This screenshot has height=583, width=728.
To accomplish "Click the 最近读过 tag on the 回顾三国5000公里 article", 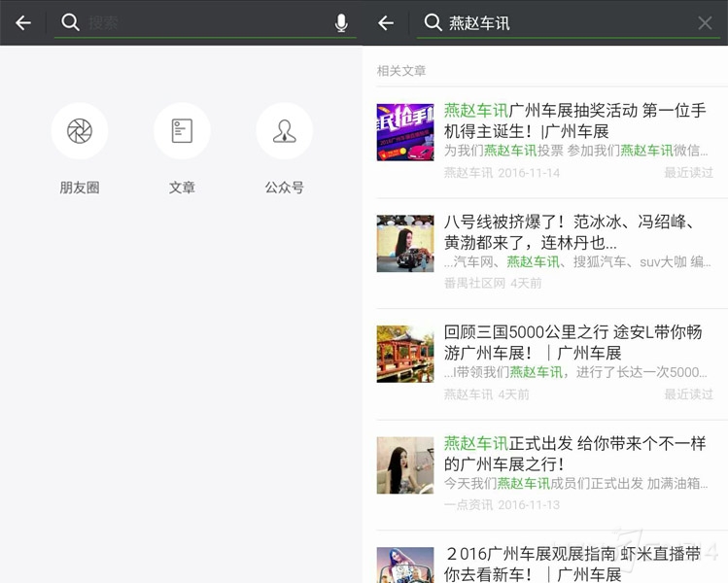I will (x=688, y=394).
